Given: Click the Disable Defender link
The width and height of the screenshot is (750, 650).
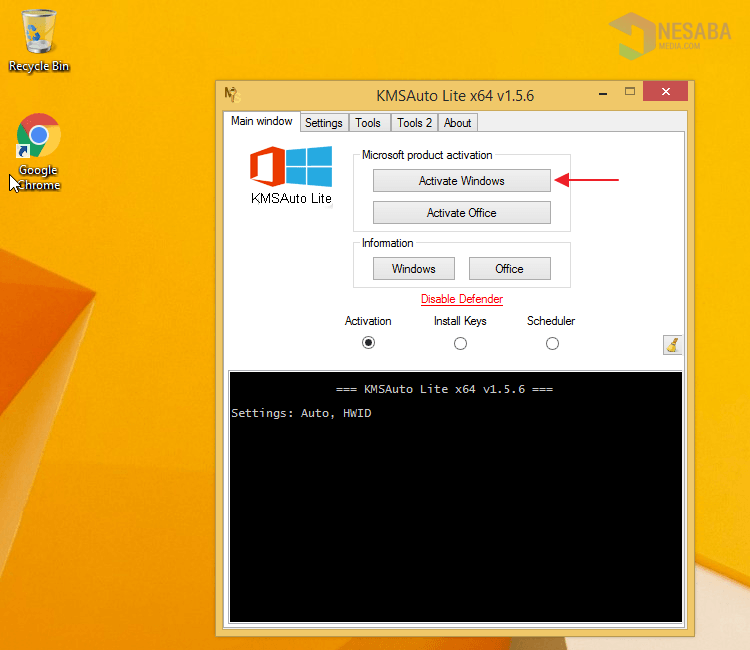Looking at the screenshot, I should point(462,299).
